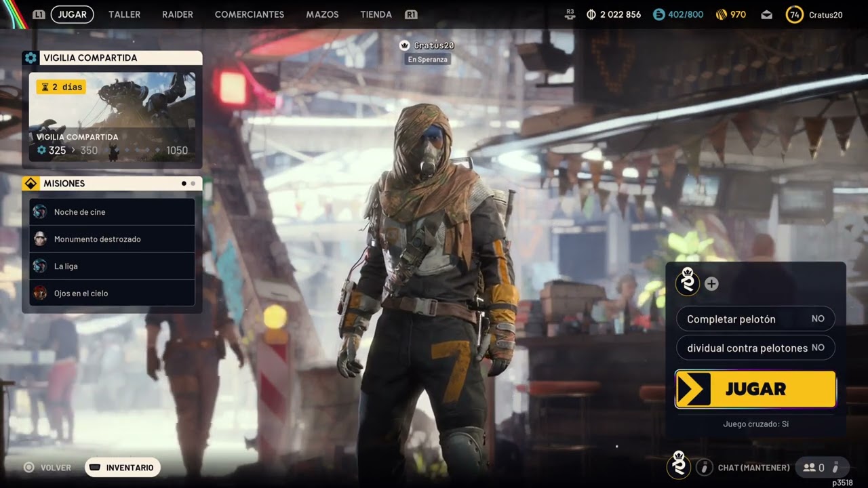Screen dimensions: 868x488
Task: Click the circle icon beside VOLVER
Action: pyautogui.click(x=28, y=467)
